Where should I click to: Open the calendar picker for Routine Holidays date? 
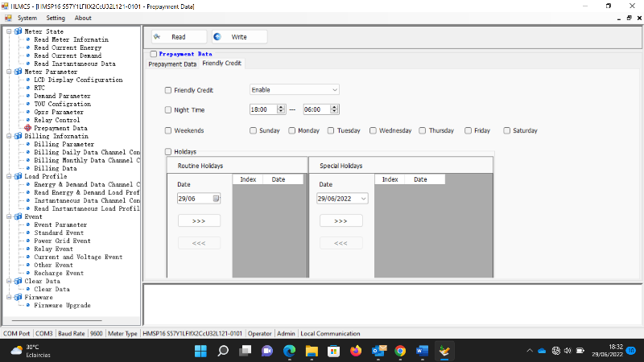[x=216, y=198]
